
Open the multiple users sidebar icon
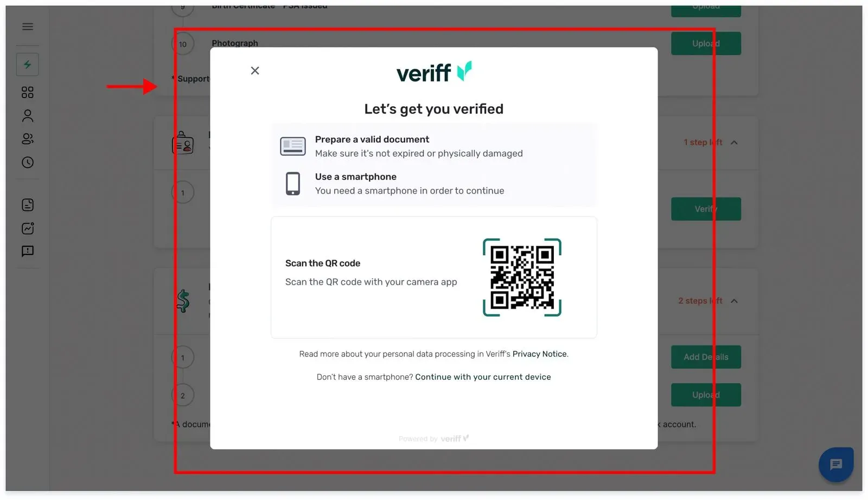tap(28, 139)
